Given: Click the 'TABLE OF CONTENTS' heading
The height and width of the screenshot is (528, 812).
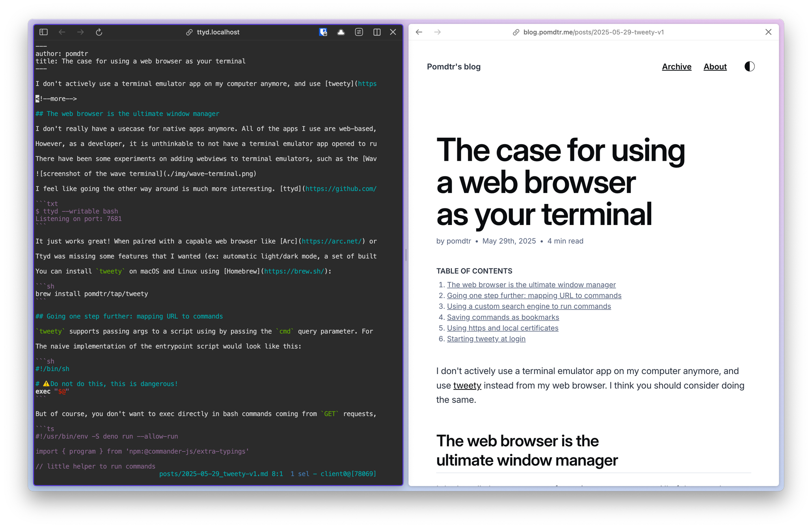Looking at the screenshot, I should 474,271.
